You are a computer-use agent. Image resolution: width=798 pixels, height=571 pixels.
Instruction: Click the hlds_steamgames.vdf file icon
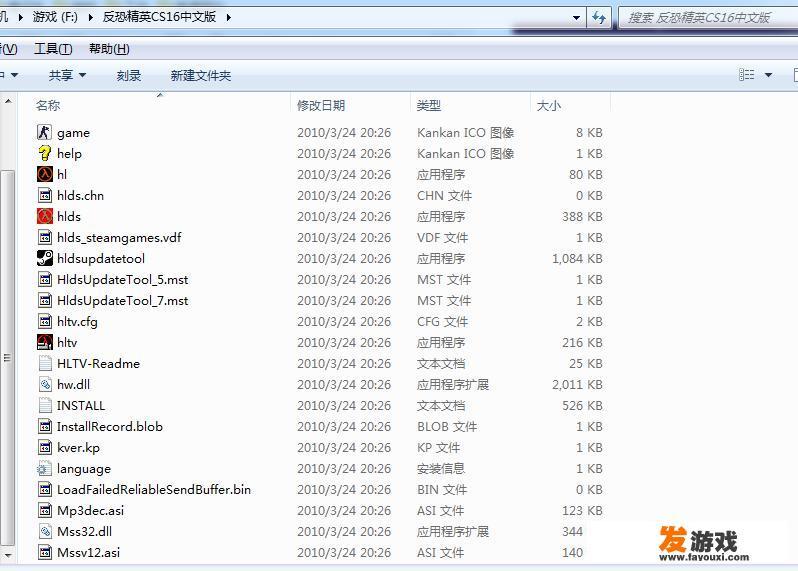(x=45, y=237)
